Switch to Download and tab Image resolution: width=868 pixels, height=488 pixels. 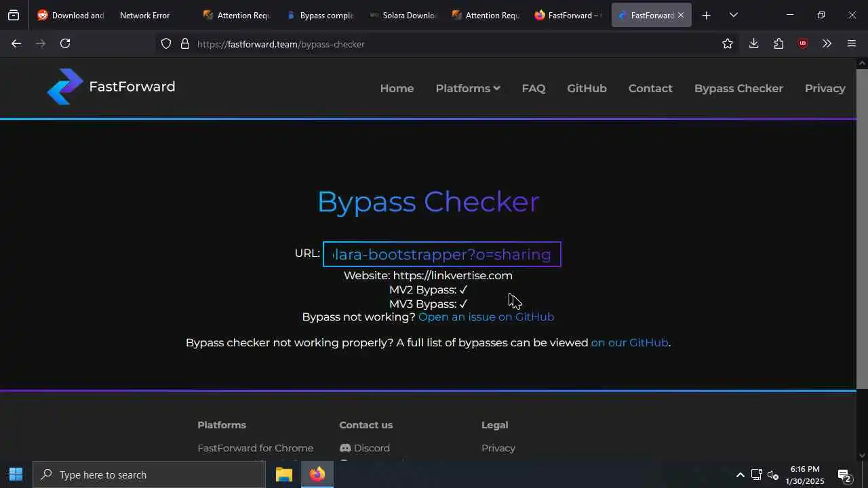pyautogui.click(x=71, y=15)
